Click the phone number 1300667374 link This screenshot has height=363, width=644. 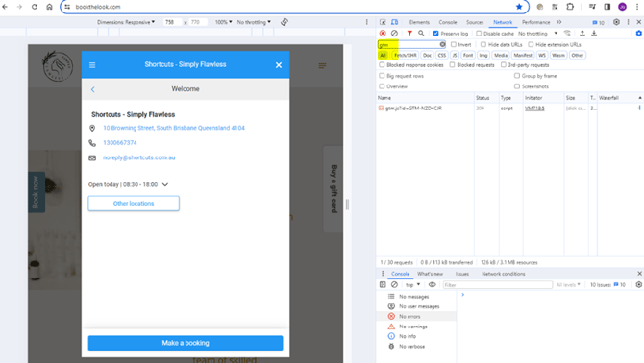coord(120,143)
